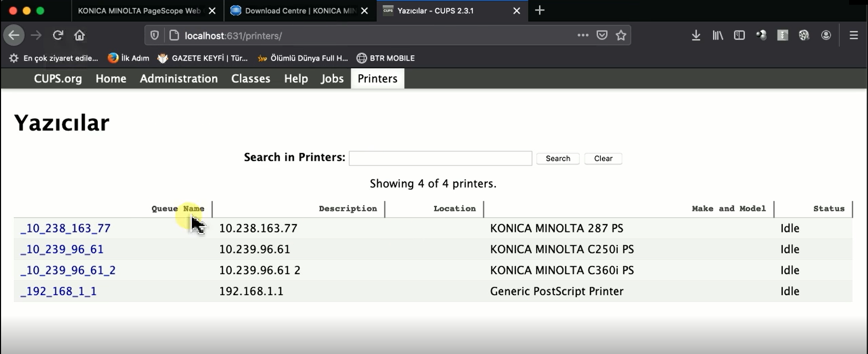Open the Administration menu item
This screenshot has height=354, width=868.
point(179,78)
